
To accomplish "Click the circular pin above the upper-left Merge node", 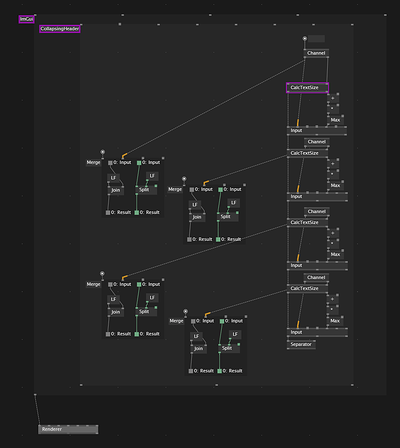I will pos(103,152).
